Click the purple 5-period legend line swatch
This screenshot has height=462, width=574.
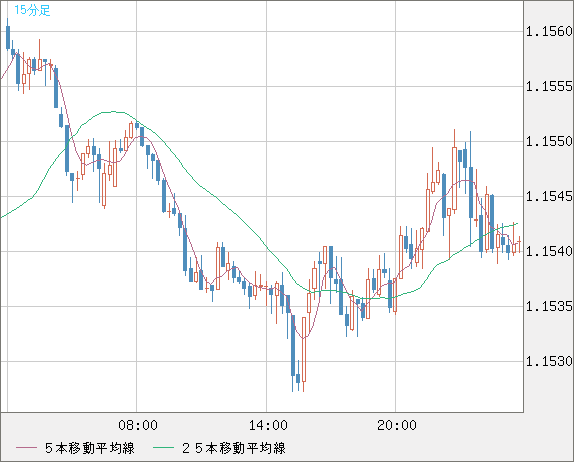coord(26,448)
